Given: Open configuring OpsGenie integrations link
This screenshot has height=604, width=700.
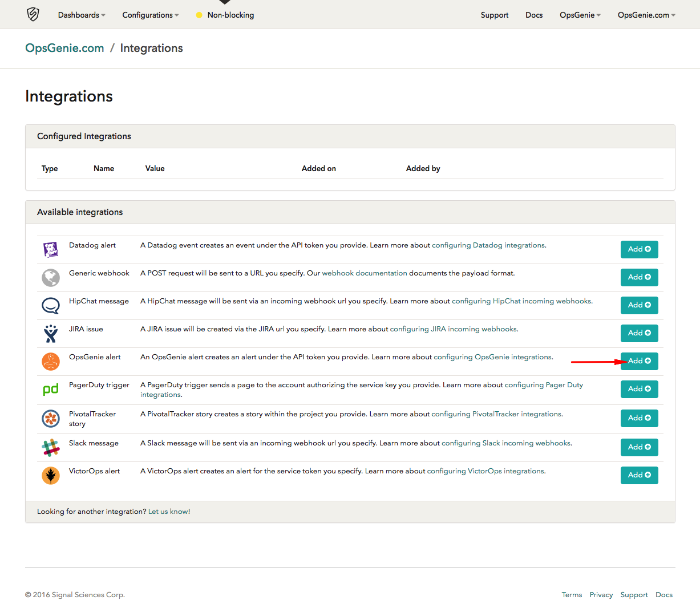Looking at the screenshot, I should (x=493, y=357).
